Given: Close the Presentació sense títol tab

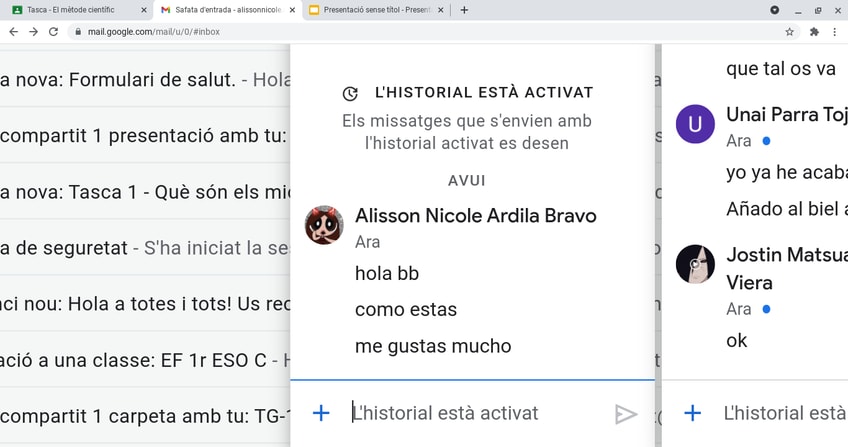Looking at the screenshot, I should click(x=440, y=10).
